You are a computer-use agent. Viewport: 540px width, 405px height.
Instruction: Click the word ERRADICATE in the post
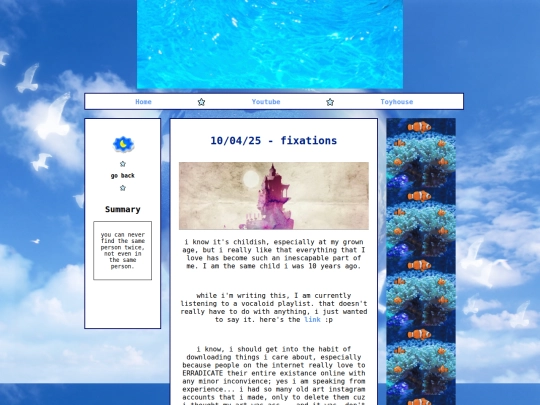[x=203, y=373]
